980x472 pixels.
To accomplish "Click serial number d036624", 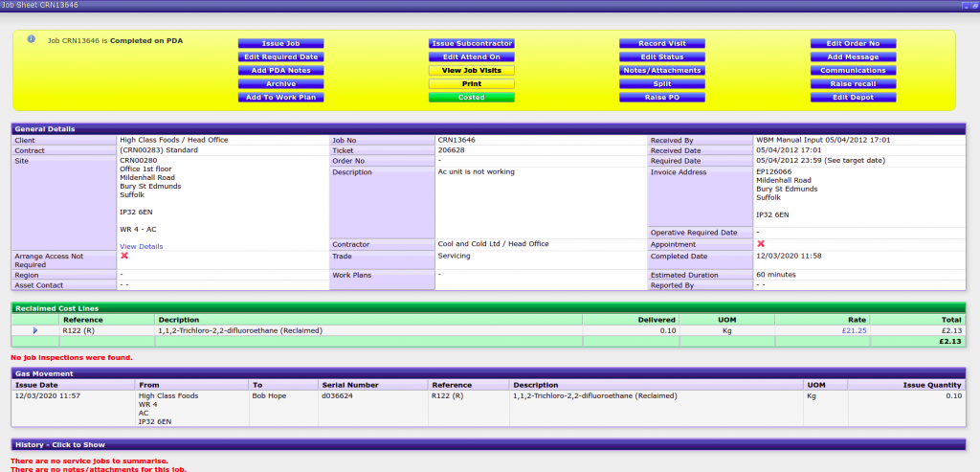I will [x=338, y=395].
